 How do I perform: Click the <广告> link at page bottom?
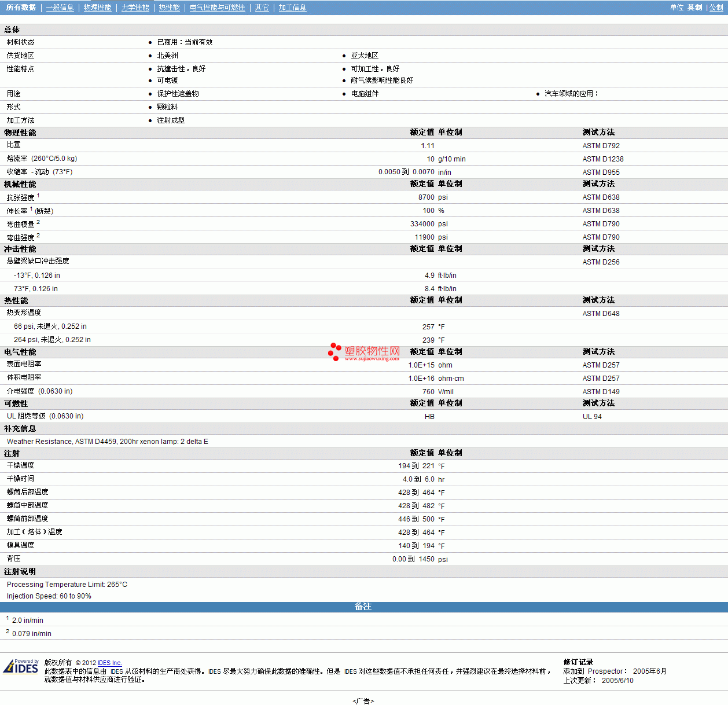coord(363,701)
